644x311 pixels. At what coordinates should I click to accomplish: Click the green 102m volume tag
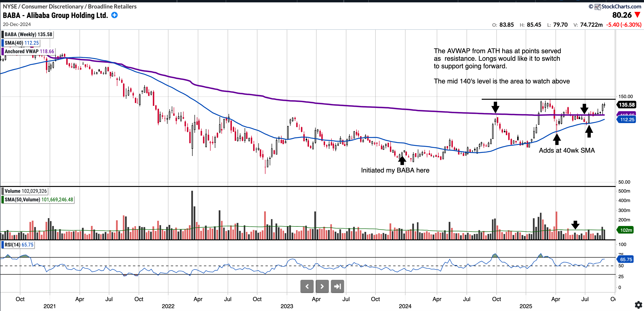[x=626, y=230]
